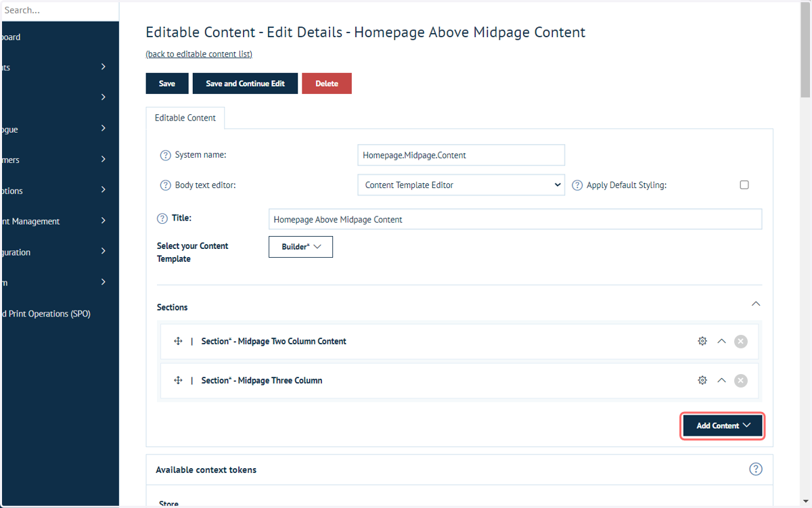Image resolution: width=812 pixels, height=508 pixels.
Task: Collapse Midpage Three Column section
Action: [721, 381]
